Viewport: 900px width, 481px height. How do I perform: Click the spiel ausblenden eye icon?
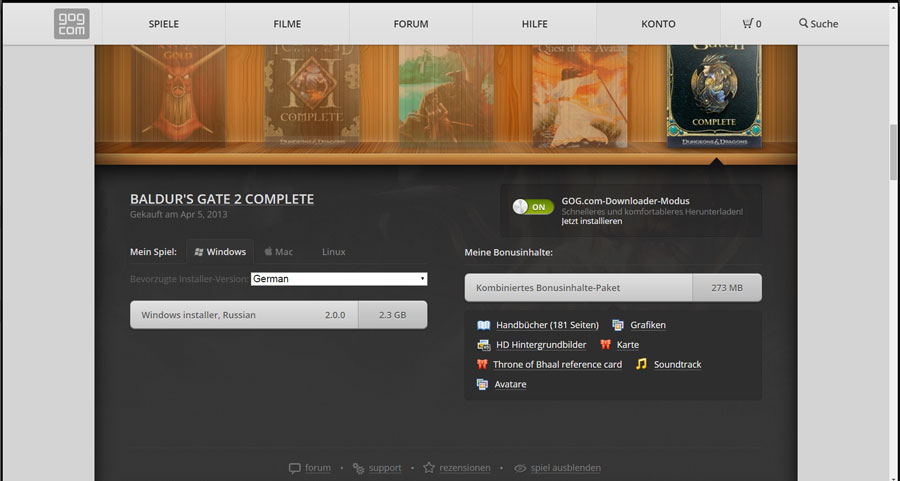point(520,468)
